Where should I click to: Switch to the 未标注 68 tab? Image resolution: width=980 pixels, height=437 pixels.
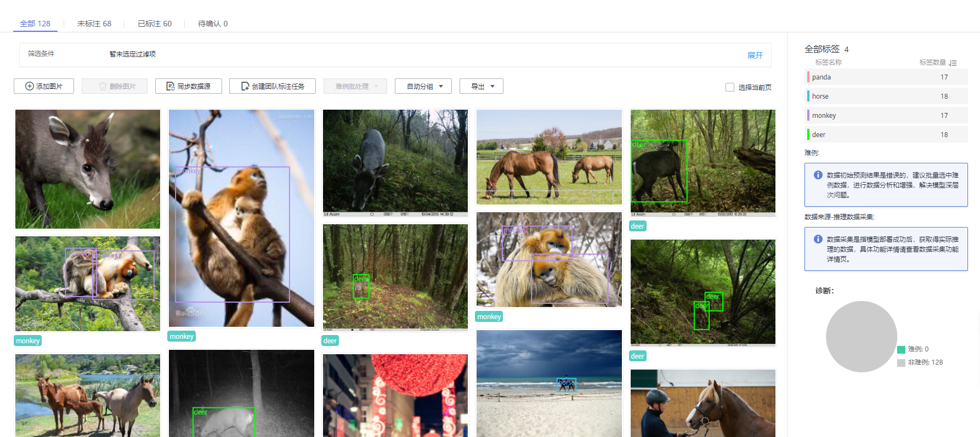94,24
